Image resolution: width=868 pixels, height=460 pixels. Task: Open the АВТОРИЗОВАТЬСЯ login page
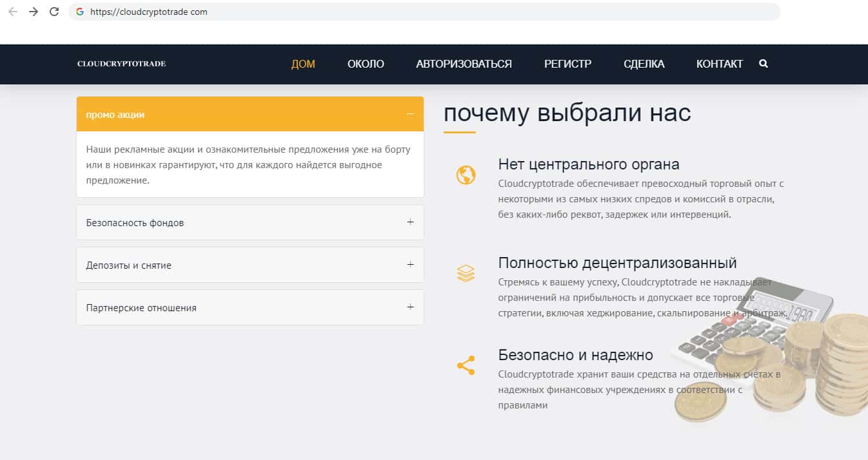[464, 64]
